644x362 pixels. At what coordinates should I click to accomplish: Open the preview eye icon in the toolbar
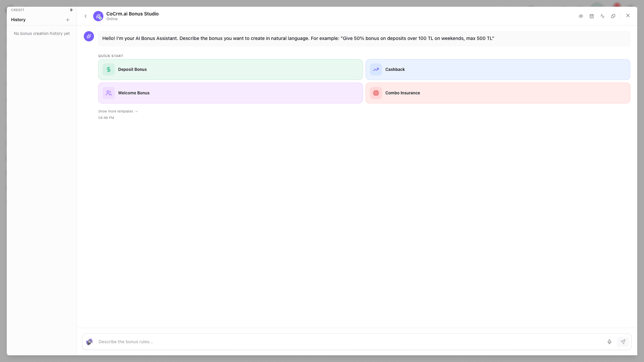pos(581,16)
